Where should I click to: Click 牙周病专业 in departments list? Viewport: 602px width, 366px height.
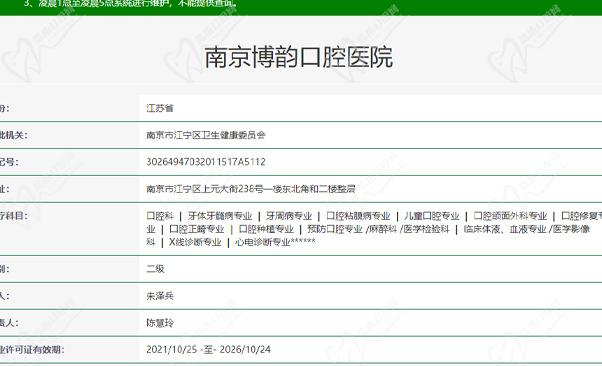click(289, 216)
